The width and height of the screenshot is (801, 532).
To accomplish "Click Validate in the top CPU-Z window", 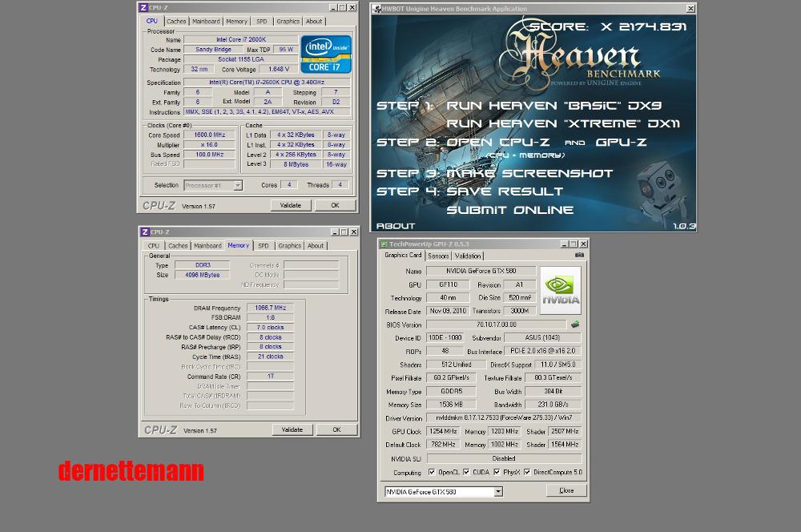I will (x=291, y=205).
